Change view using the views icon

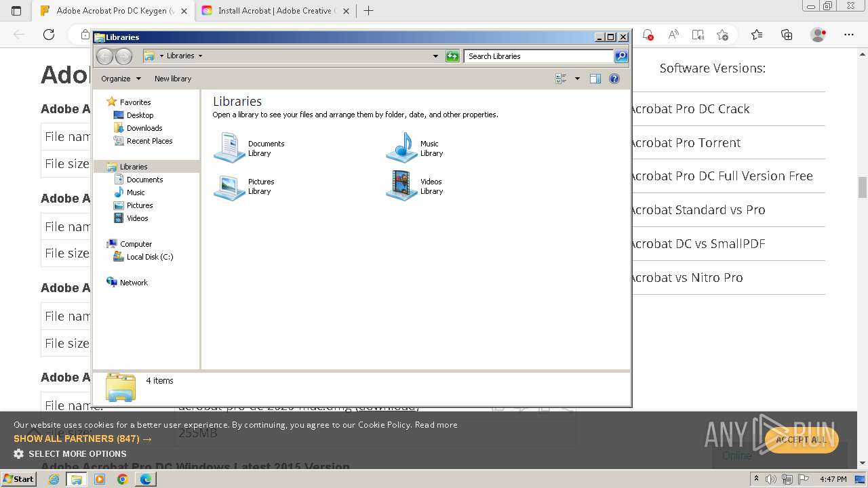pyautogui.click(x=561, y=79)
